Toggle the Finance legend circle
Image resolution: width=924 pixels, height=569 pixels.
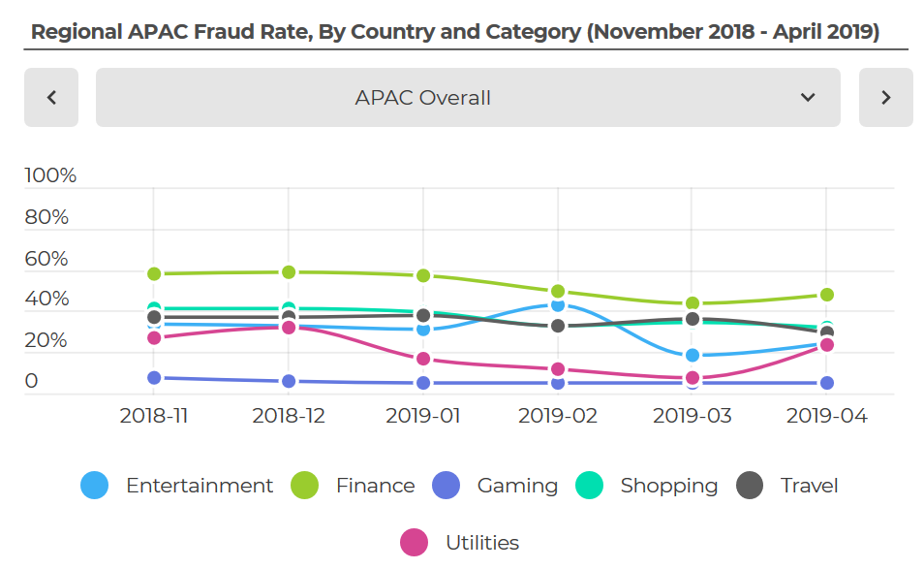click(306, 486)
